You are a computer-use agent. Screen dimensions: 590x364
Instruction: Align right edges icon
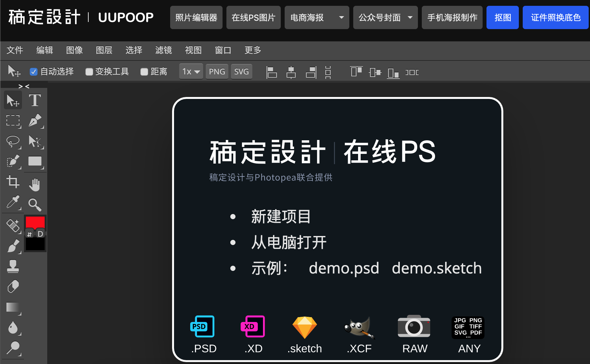pyautogui.click(x=311, y=72)
